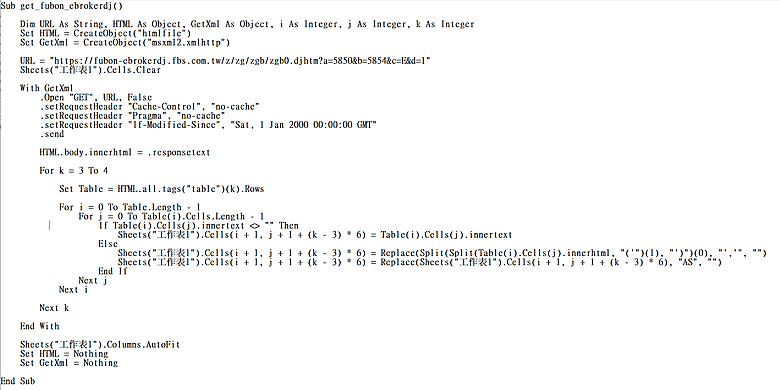
Task: Click the Set GetXml = CreateObject("msxml2.xmlhttp") line
Action: pyautogui.click(x=124, y=42)
